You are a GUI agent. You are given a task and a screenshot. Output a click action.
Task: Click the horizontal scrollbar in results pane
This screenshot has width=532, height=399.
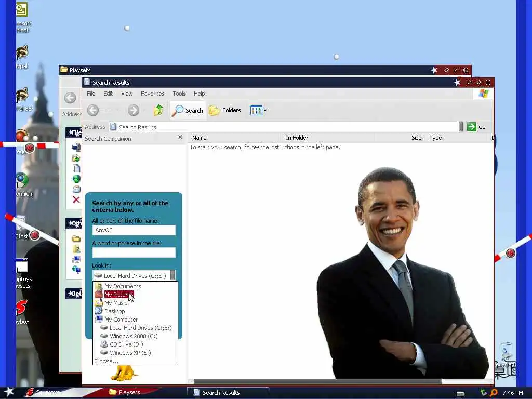317,381
